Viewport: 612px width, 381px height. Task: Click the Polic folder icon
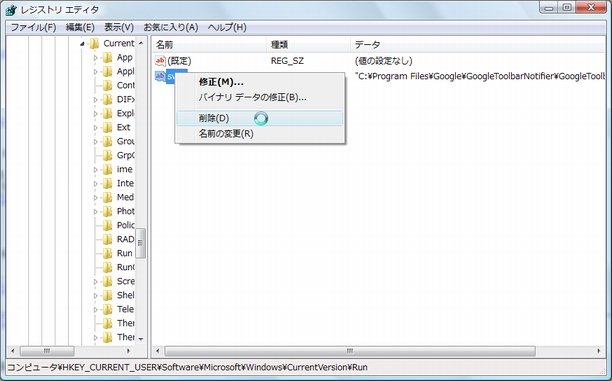click(x=107, y=225)
